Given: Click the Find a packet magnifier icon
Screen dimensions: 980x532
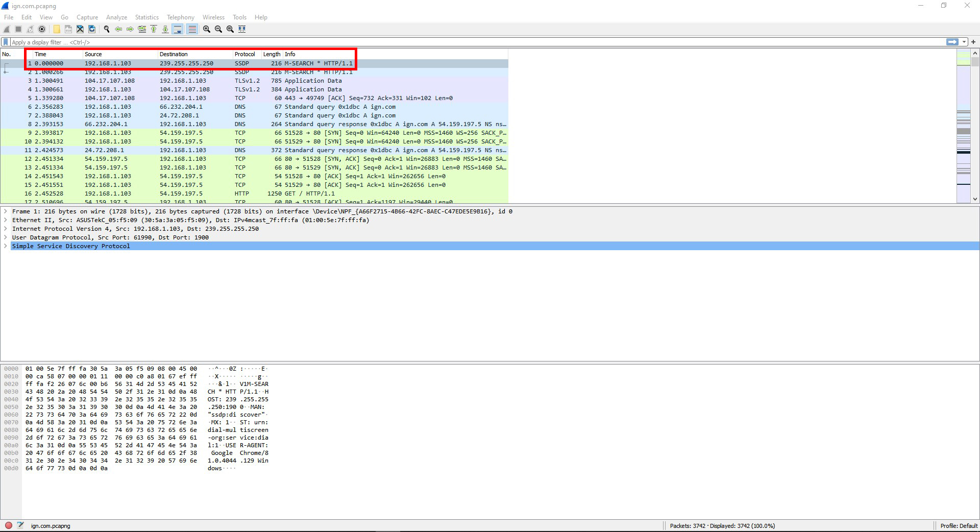Looking at the screenshot, I should tap(106, 29).
